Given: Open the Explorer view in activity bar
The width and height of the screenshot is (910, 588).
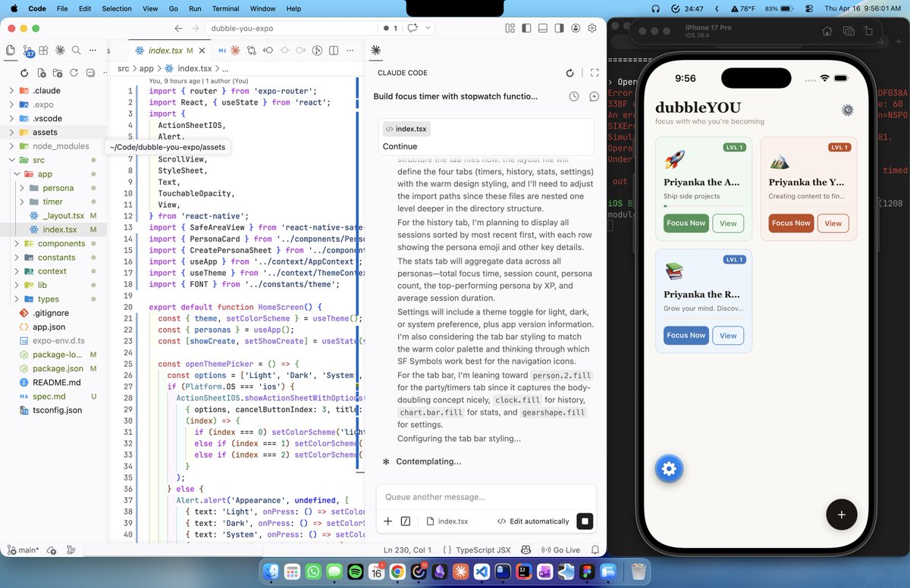Looking at the screenshot, I should [11, 50].
